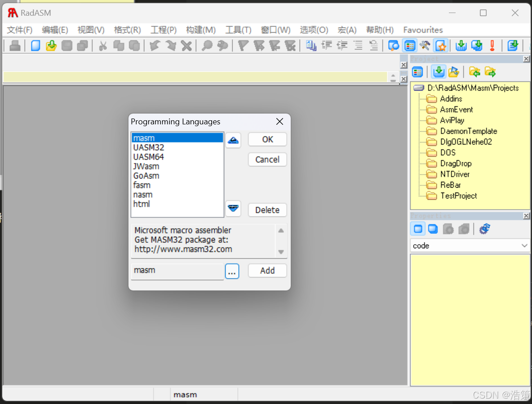The width and height of the screenshot is (532, 404).
Task: Click the masm text field in dialog
Action: click(177, 271)
